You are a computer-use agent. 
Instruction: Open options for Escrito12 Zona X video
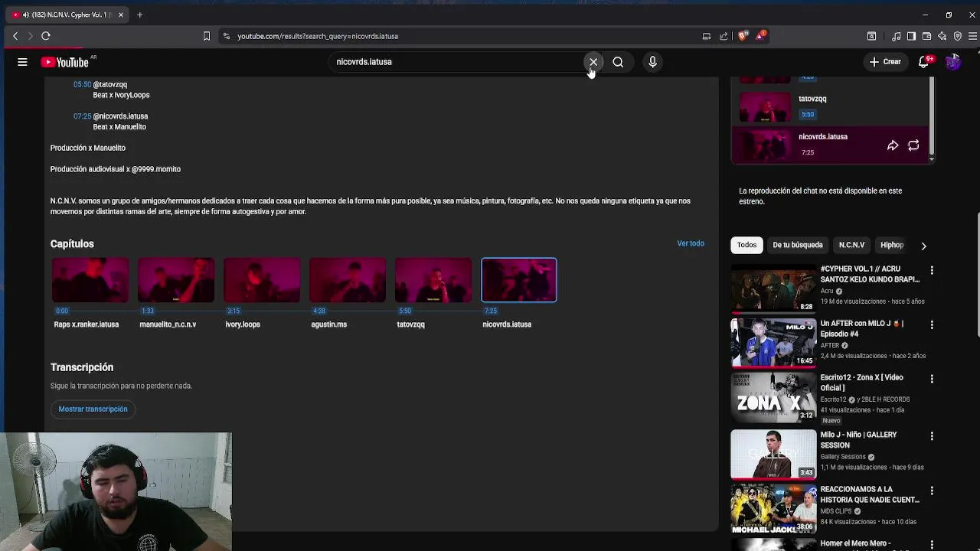pyautogui.click(x=932, y=379)
